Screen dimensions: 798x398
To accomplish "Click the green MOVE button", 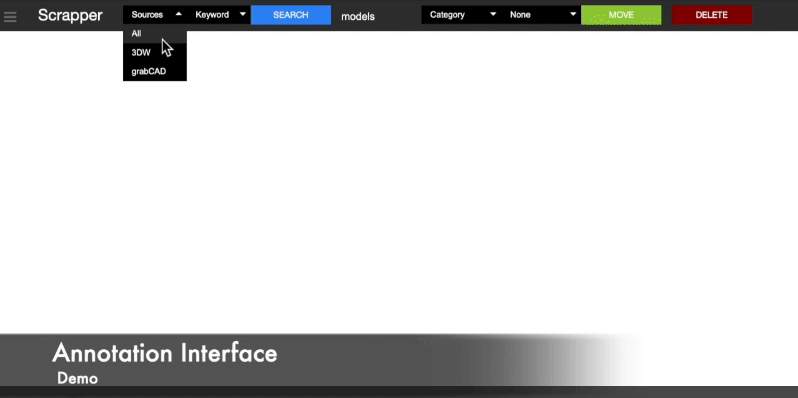I will click(621, 15).
